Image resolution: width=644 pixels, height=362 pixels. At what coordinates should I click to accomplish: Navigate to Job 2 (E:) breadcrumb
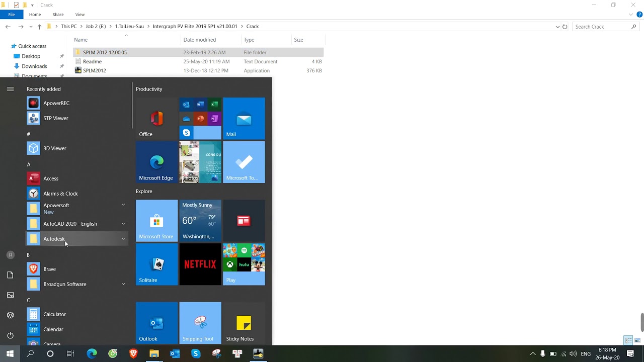(96, 27)
